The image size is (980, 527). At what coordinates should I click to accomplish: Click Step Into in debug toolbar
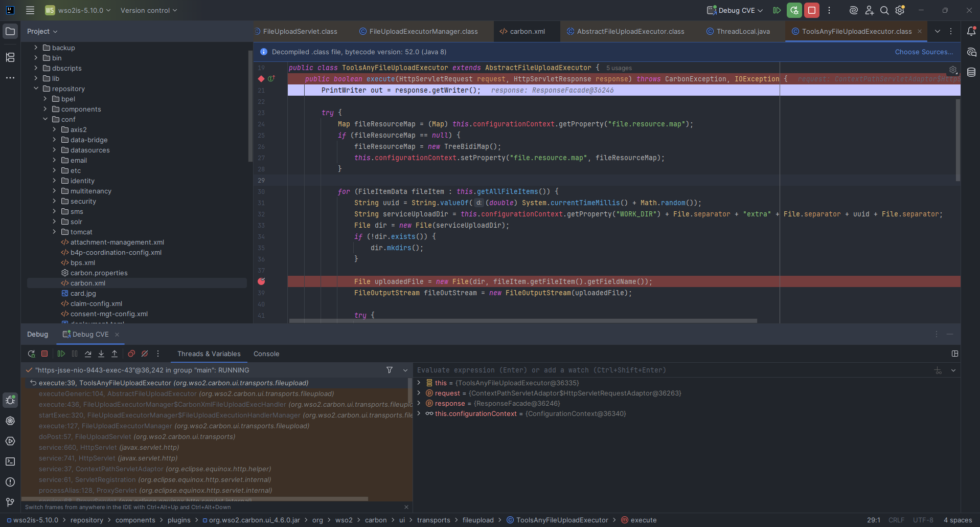point(101,354)
